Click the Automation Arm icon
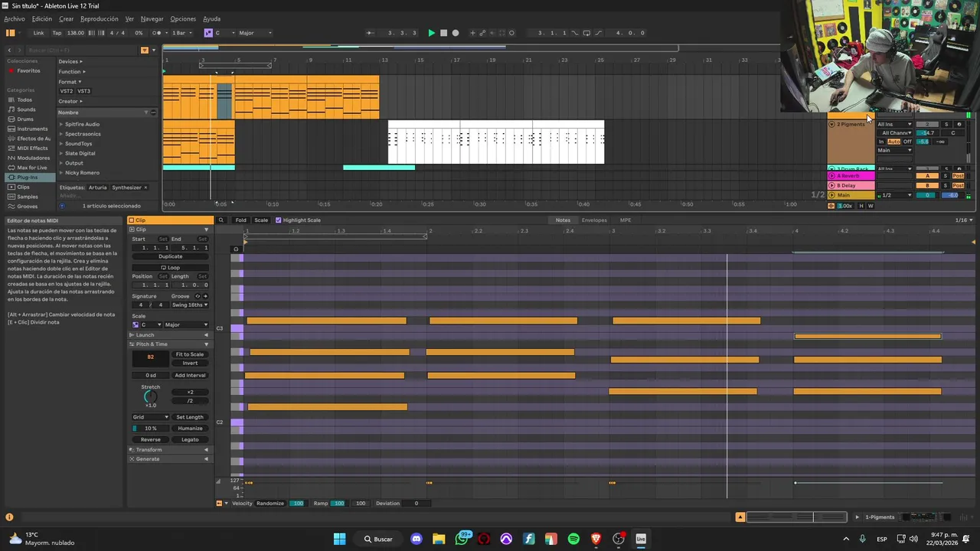Viewport: 980px width, 551px height. coord(482,33)
